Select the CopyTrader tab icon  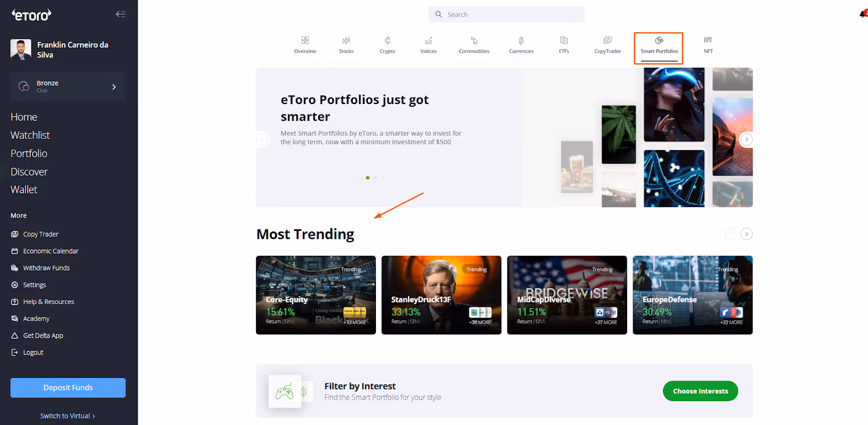(x=608, y=40)
